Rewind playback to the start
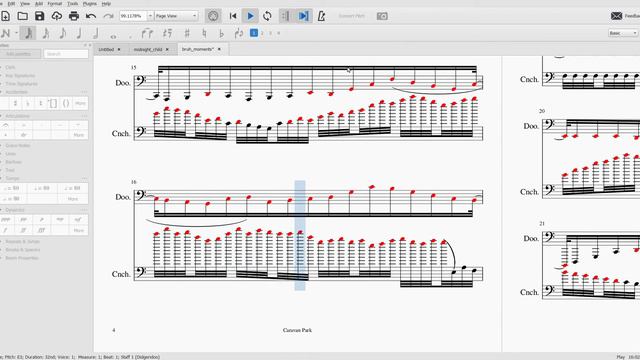 tap(233, 16)
